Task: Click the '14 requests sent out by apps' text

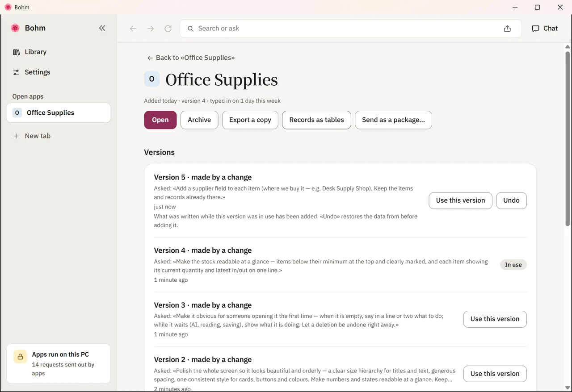Action: [63, 369]
